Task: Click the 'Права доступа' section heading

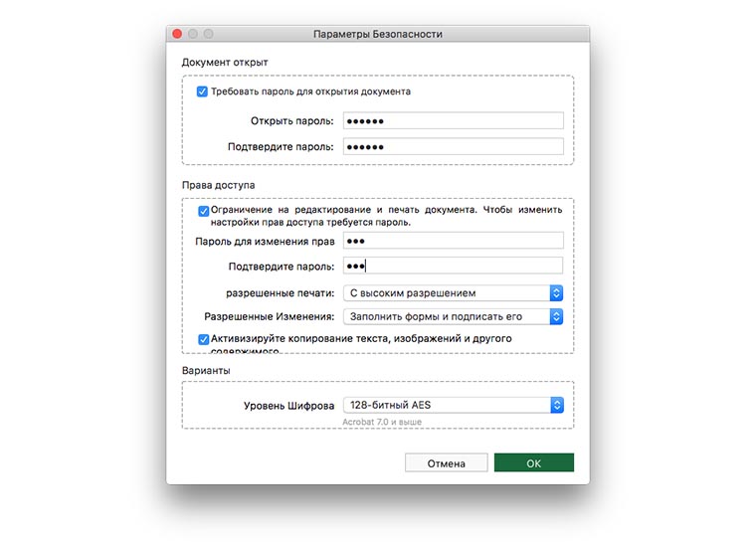Action: [219, 185]
